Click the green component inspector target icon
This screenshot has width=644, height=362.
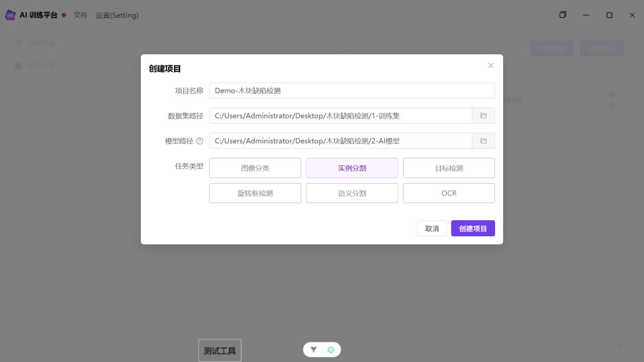(331, 349)
